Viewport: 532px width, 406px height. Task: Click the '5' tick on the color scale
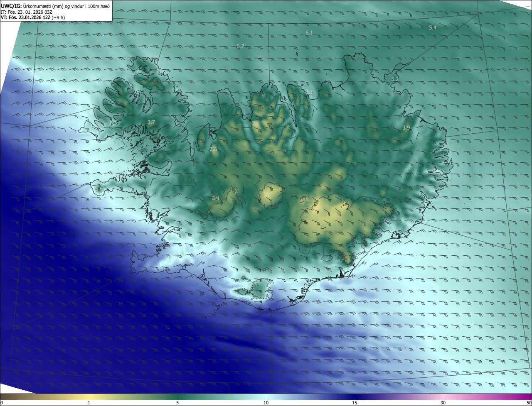177,403
